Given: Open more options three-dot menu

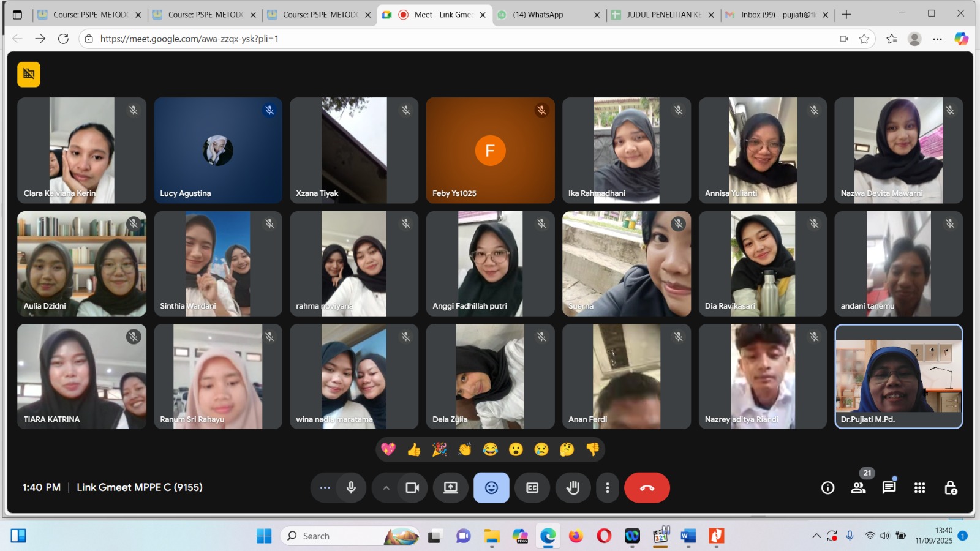Looking at the screenshot, I should pos(607,488).
